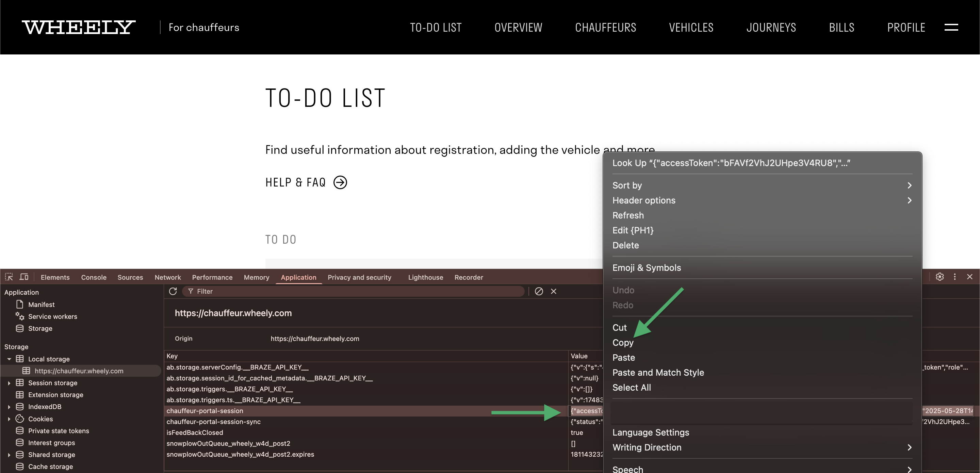
Task: Click the Session storage table icon
Action: click(20, 382)
